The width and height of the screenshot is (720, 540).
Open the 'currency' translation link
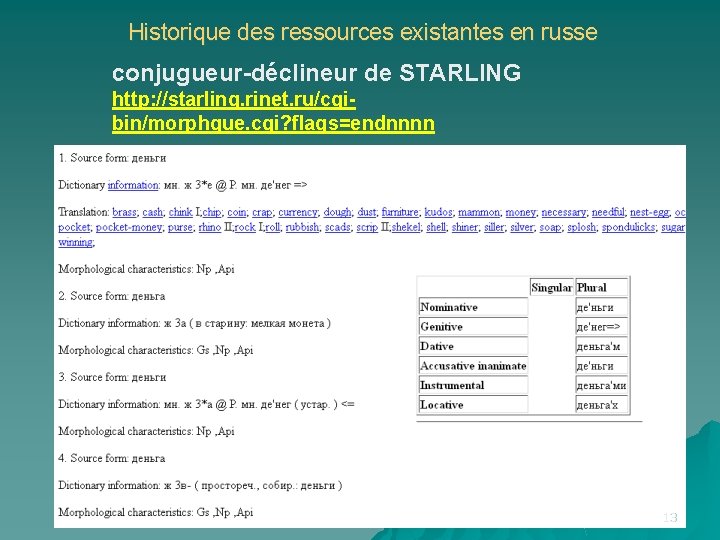[x=298, y=212]
